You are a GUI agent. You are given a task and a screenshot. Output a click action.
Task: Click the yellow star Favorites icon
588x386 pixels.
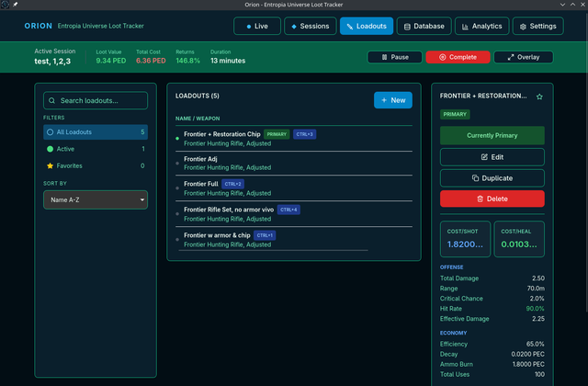(x=50, y=165)
